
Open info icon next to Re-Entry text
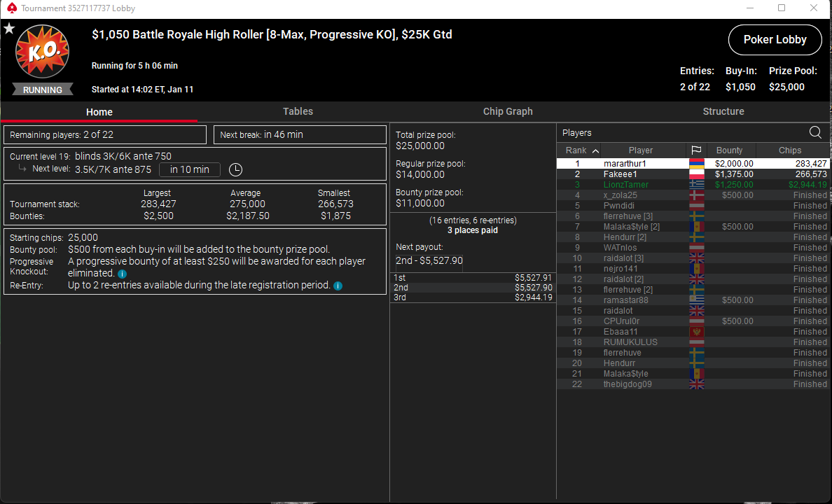click(338, 286)
